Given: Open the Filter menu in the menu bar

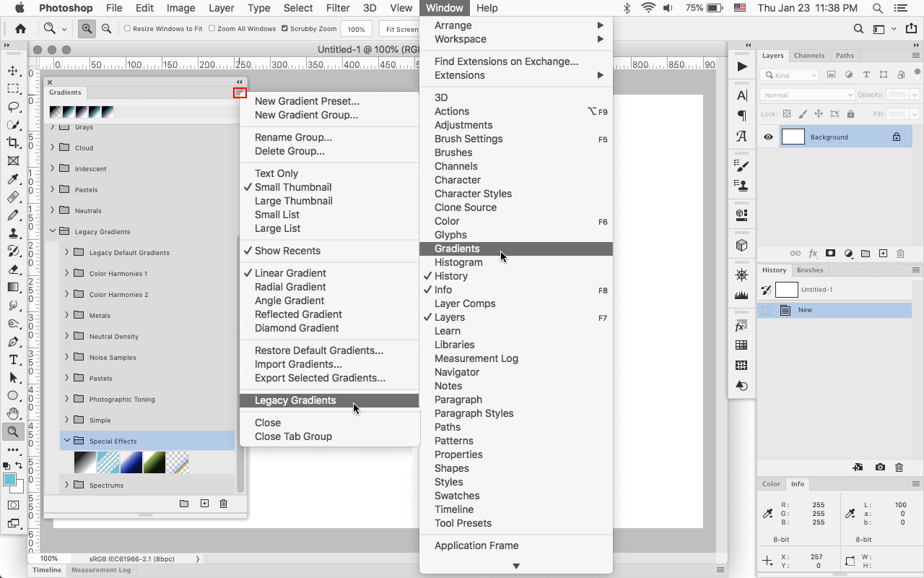Looking at the screenshot, I should click(x=338, y=8).
